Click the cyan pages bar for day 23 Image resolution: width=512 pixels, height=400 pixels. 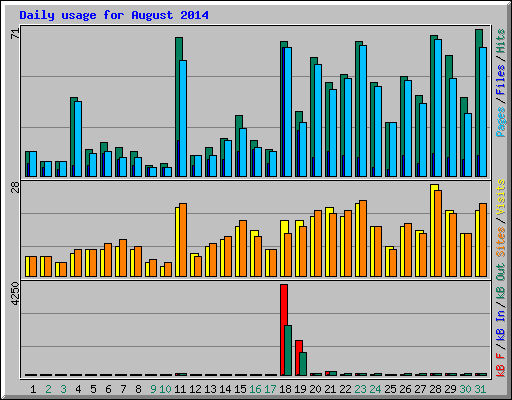click(x=363, y=111)
